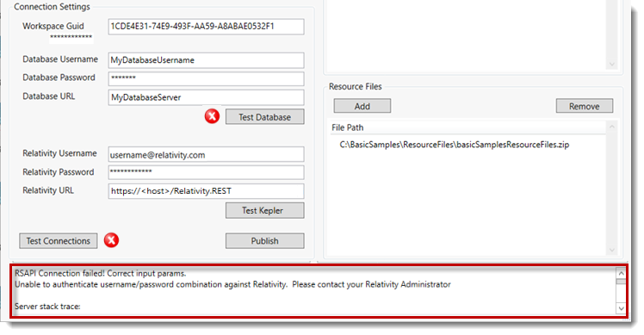Image resolution: width=644 pixels, height=335 pixels.
Task: Remove the selected resource file
Action: tap(585, 106)
